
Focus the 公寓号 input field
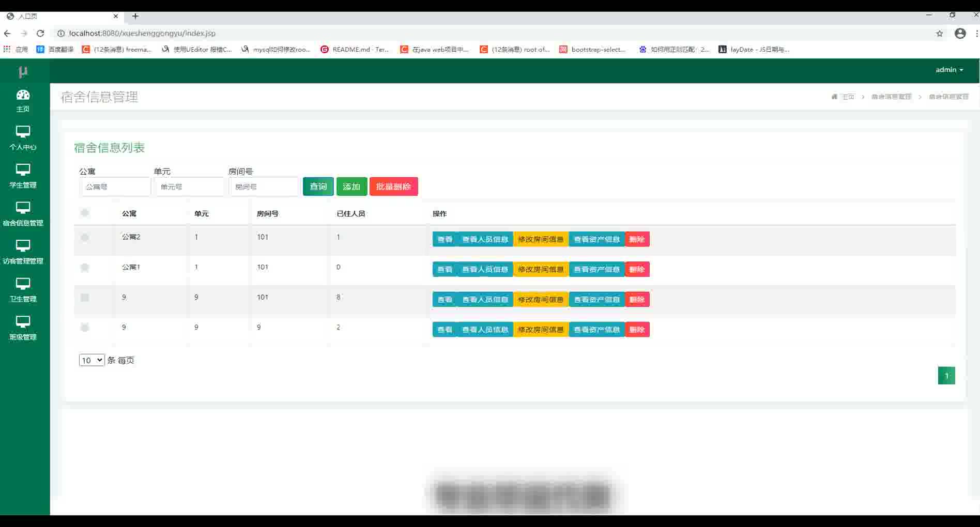click(115, 187)
